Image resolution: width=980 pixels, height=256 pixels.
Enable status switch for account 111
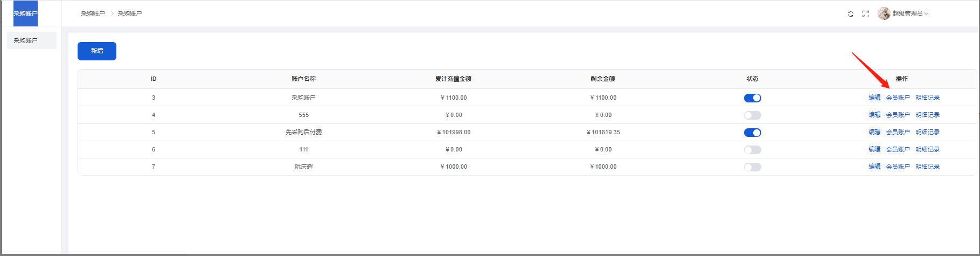coord(752,150)
